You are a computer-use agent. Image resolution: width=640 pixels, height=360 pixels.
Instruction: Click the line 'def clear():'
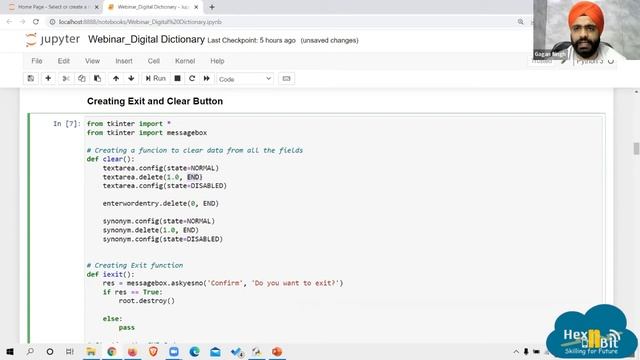(110, 159)
